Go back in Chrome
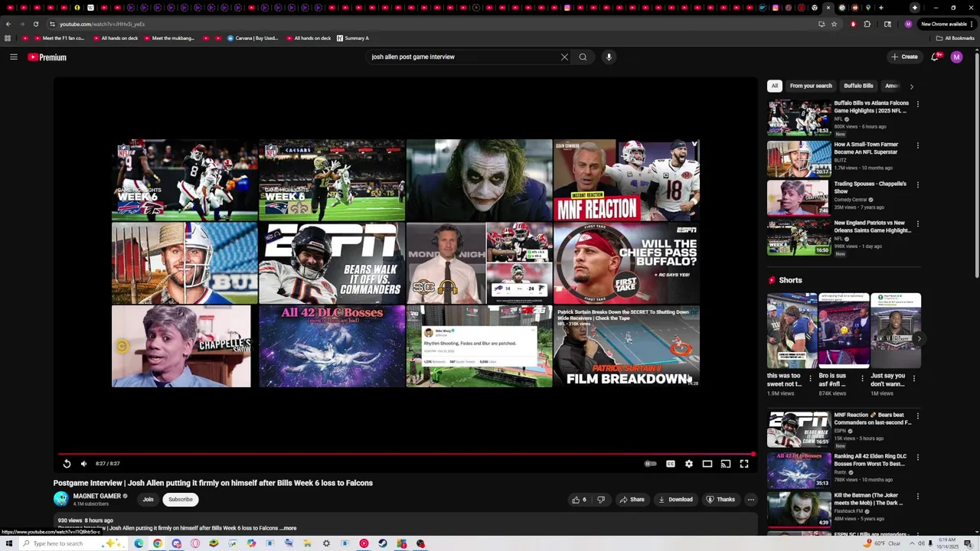The height and width of the screenshot is (551, 980). coord(8,24)
